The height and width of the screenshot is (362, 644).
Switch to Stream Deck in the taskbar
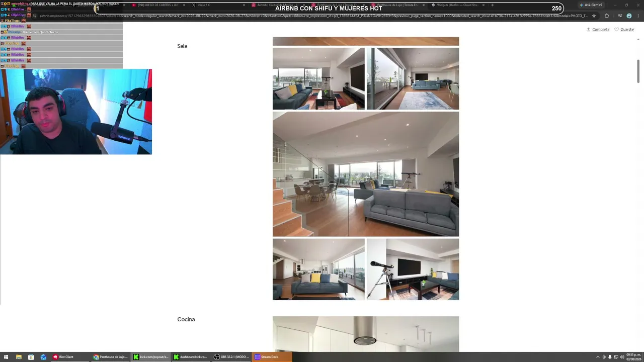pyautogui.click(x=272, y=357)
